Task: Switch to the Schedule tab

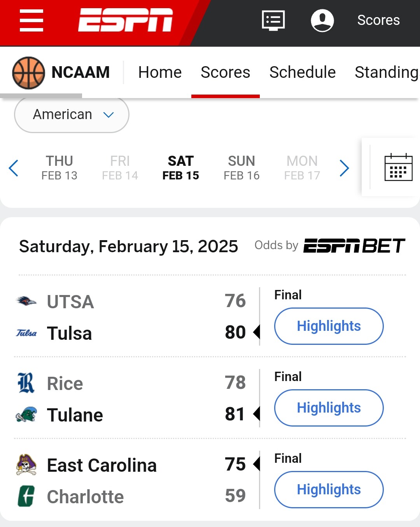Action: click(x=303, y=72)
